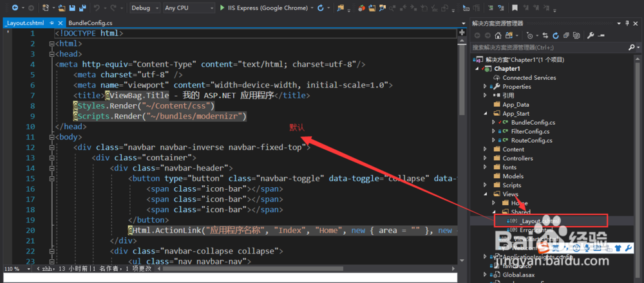Viewport: 644px width, 283px height.
Task: Collapse the html outlining box on line 2
Action: [52, 44]
